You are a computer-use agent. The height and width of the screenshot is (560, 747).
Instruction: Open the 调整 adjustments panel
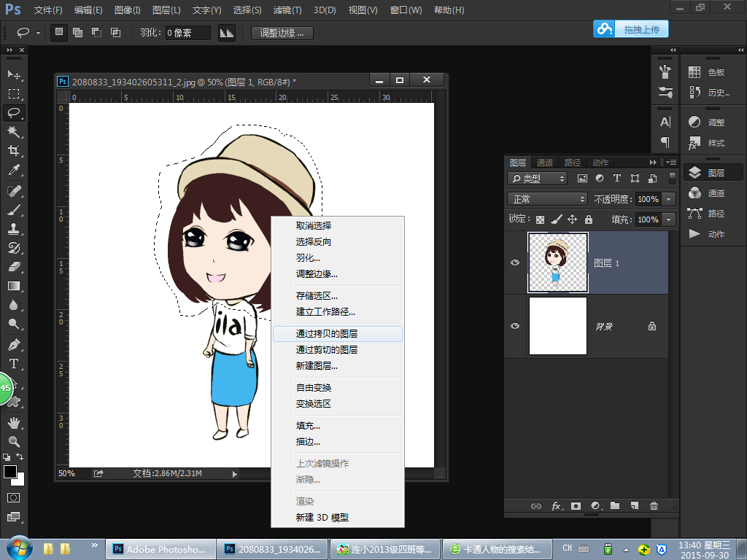pyautogui.click(x=707, y=122)
